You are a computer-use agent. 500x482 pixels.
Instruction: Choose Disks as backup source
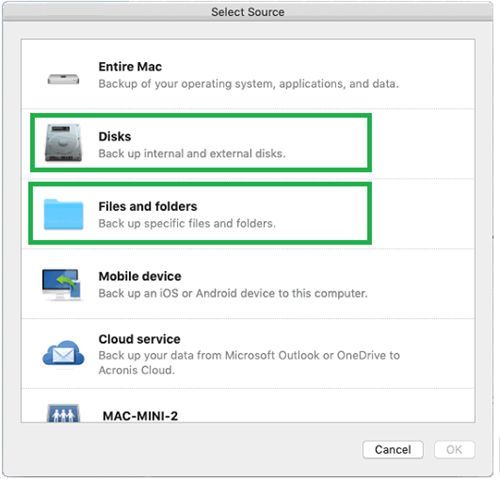(x=248, y=144)
